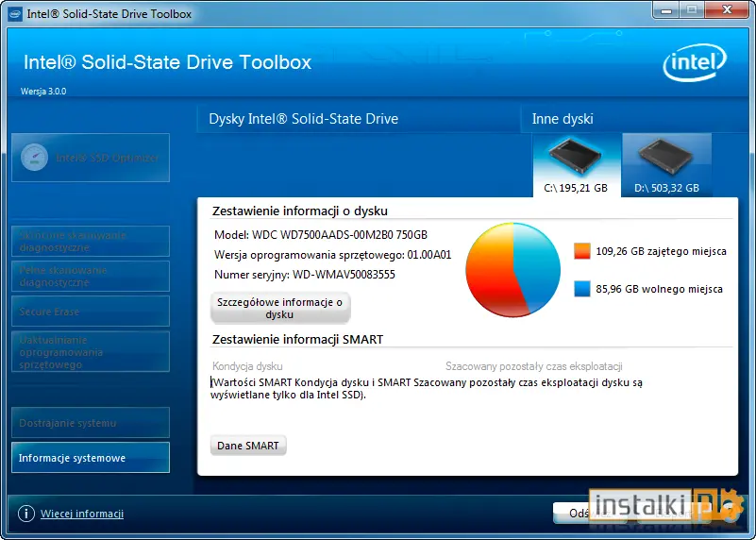Image resolution: width=756 pixels, height=540 pixels.
Task: Click the info icon beside Więcej informacji
Action: pyautogui.click(x=26, y=514)
